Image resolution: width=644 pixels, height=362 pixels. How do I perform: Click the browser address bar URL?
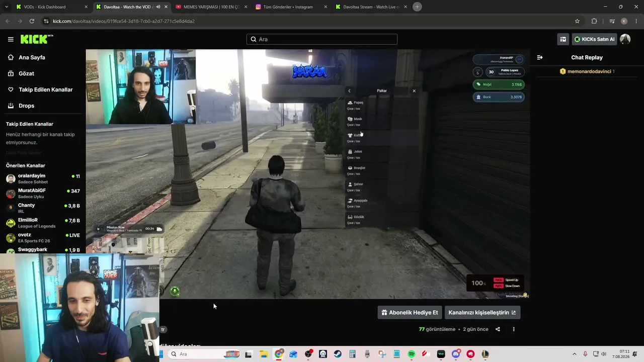[124, 21]
